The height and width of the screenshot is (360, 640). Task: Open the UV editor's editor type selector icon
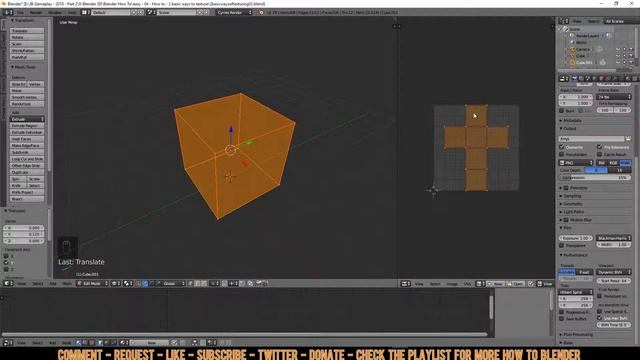(x=404, y=284)
